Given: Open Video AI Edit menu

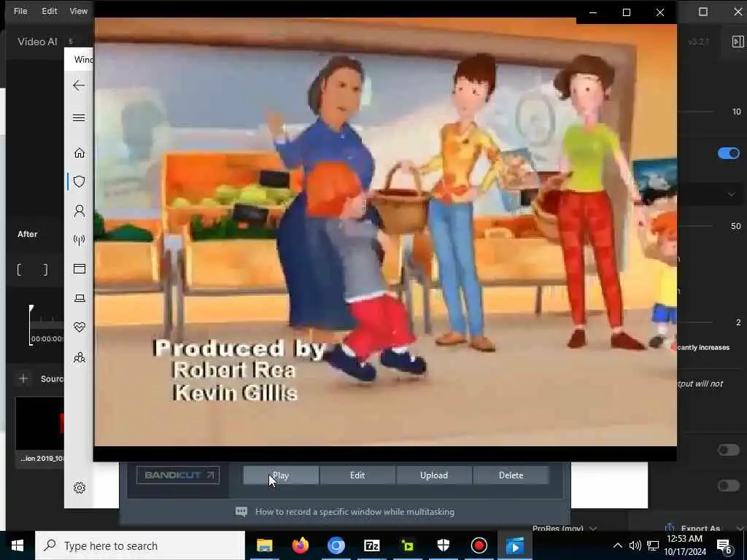Looking at the screenshot, I should tap(49, 11).
